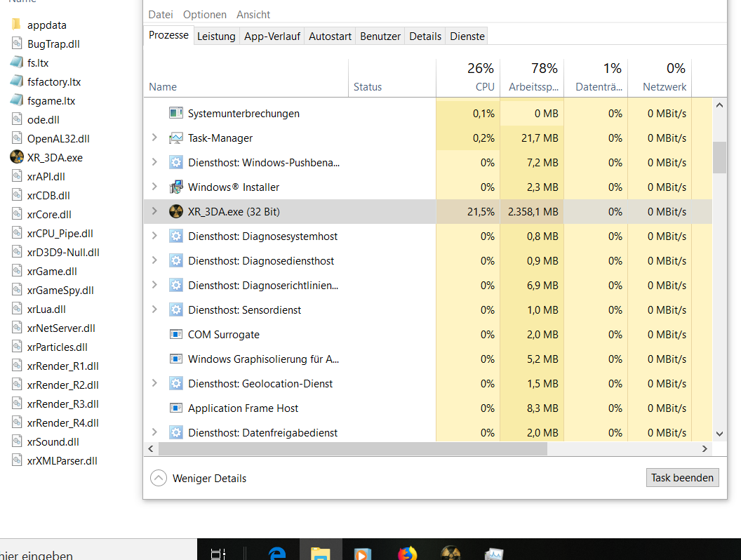
Task: Open File Explorer from the taskbar
Action: pyautogui.click(x=321, y=553)
